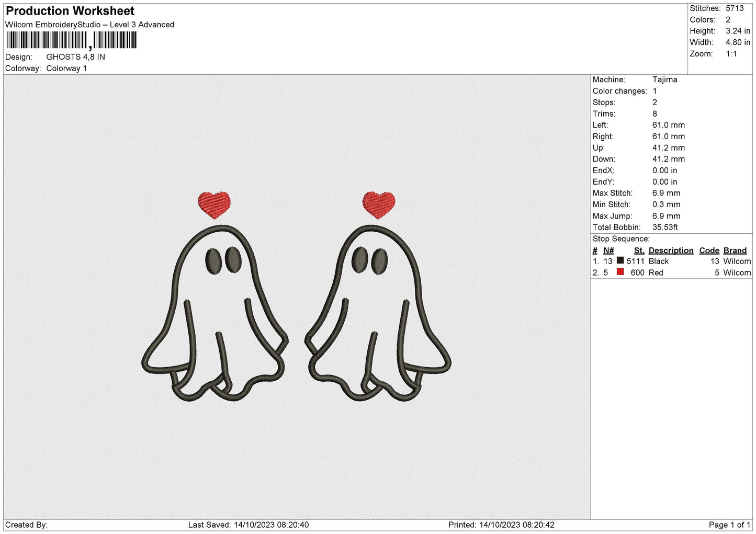Click the 'Up:' label
756x534 pixels.
599,148
